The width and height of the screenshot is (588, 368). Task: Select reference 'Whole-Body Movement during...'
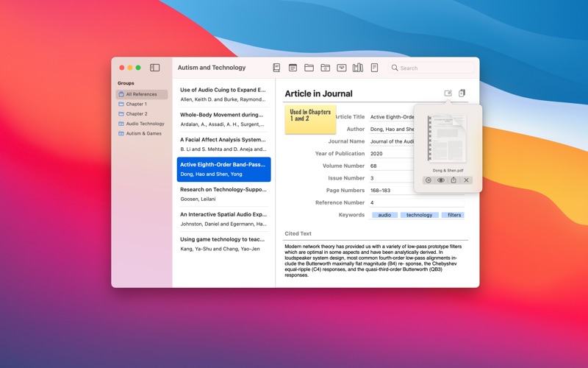(223, 119)
